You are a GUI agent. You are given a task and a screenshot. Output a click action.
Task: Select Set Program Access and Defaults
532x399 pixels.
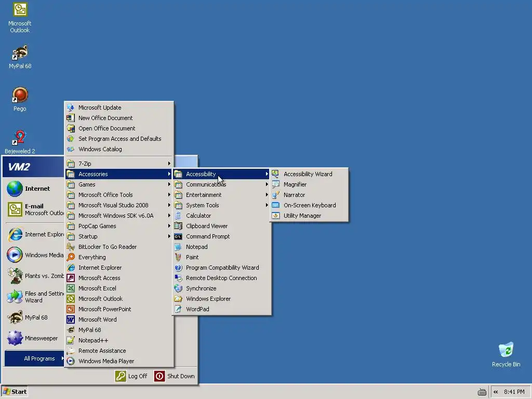119,139
